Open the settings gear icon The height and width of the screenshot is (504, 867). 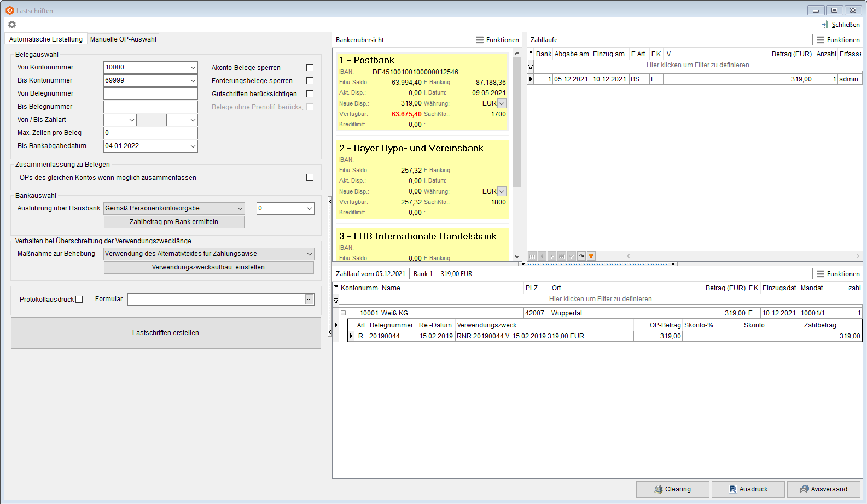pyautogui.click(x=12, y=25)
